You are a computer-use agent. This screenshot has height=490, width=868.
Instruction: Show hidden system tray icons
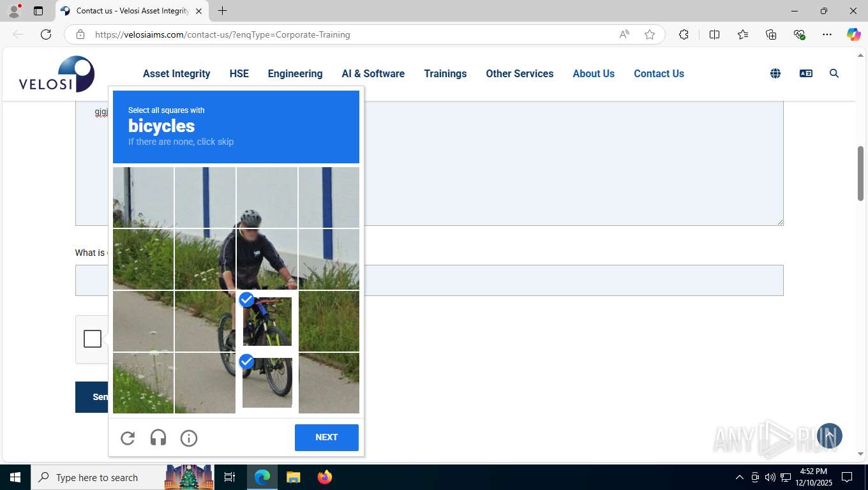[x=740, y=477]
